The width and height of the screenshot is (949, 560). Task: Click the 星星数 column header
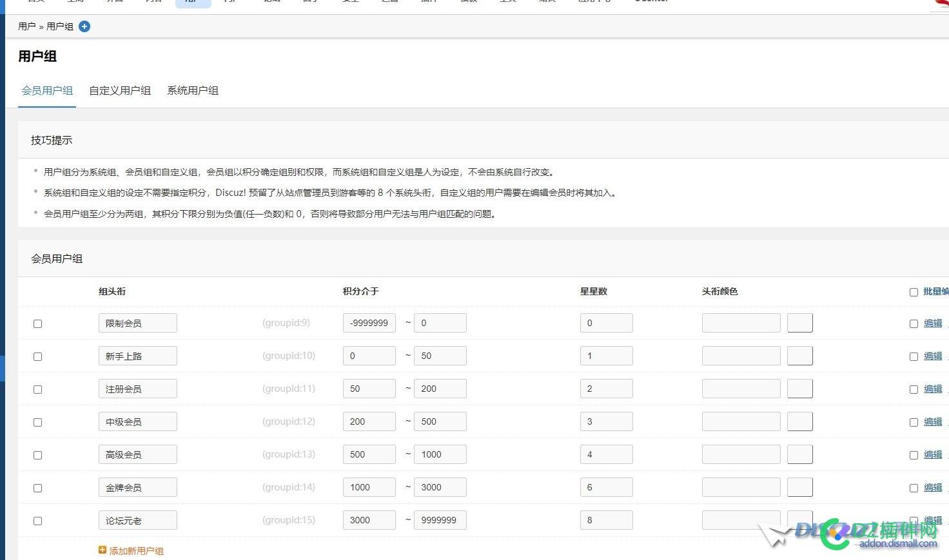pyautogui.click(x=594, y=291)
